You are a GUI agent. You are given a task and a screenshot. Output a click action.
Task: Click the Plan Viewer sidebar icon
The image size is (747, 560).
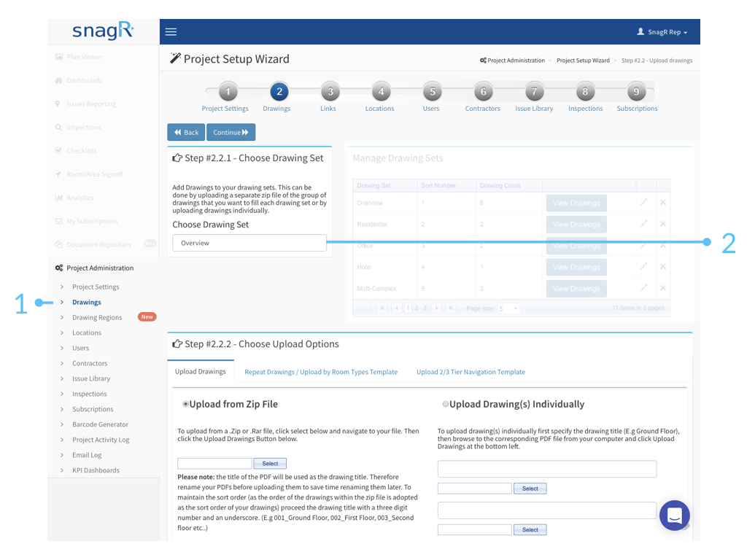(x=58, y=57)
